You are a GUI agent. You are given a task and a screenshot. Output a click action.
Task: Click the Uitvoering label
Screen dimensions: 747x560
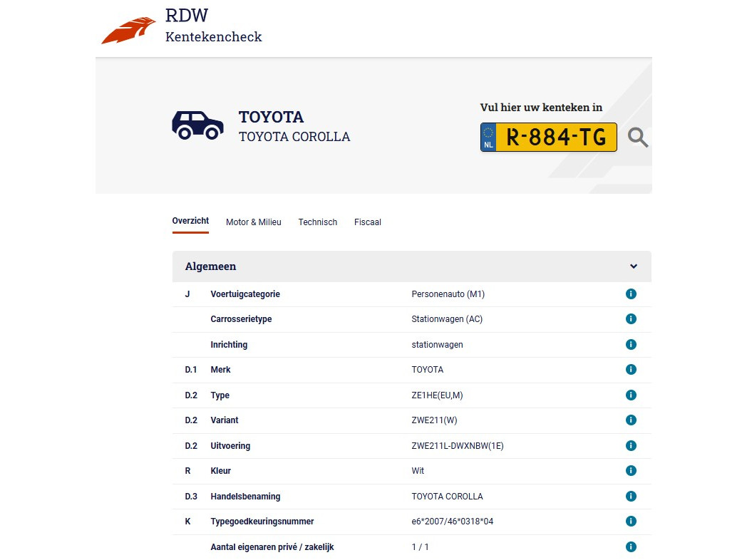click(x=230, y=446)
